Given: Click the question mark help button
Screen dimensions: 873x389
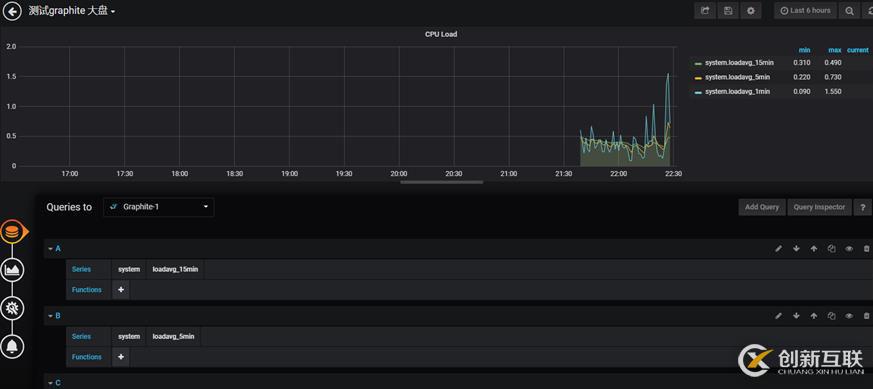Looking at the screenshot, I should tap(862, 207).
